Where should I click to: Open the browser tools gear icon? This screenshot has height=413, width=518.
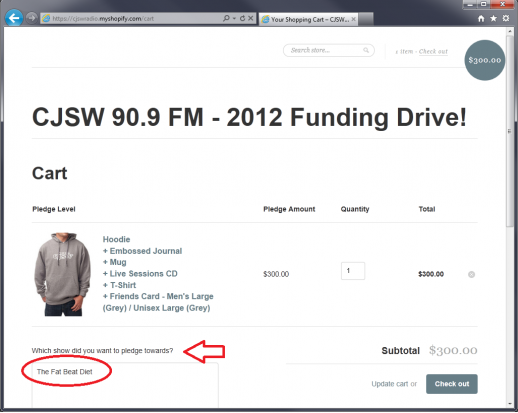pyautogui.click(x=506, y=18)
